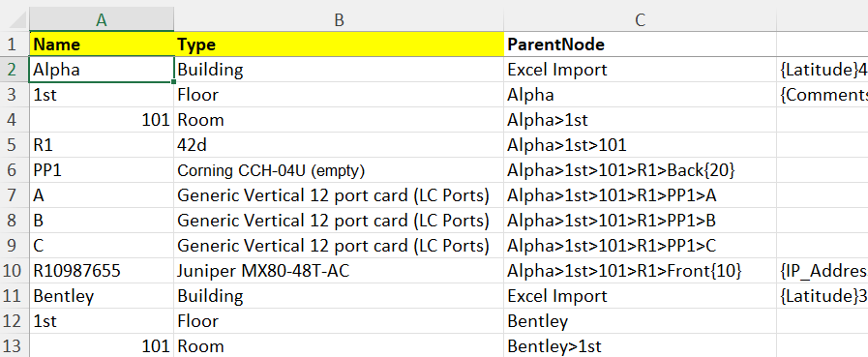Select the Juniper MX80-48T-AC cell

point(339,271)
